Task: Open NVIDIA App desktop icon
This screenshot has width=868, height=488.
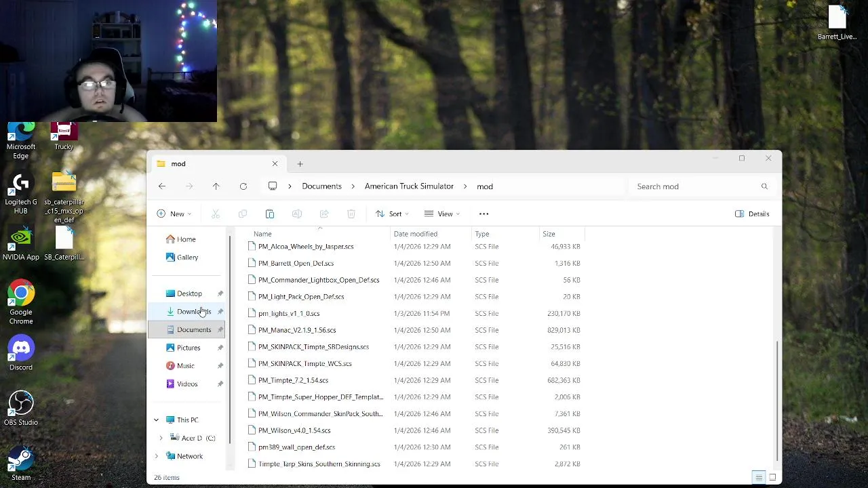Action: 21,244
